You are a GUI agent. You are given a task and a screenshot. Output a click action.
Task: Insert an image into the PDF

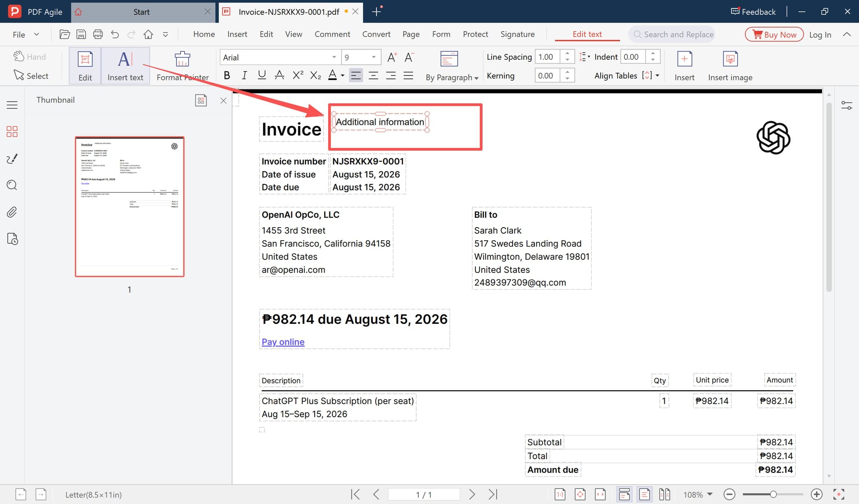(x=730, y=66)
